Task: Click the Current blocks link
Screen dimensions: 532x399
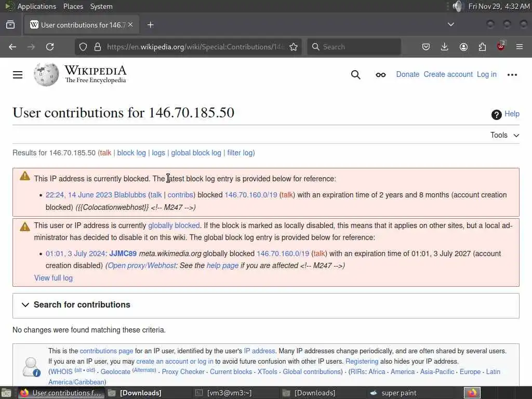Action: [x=231, y=372]
